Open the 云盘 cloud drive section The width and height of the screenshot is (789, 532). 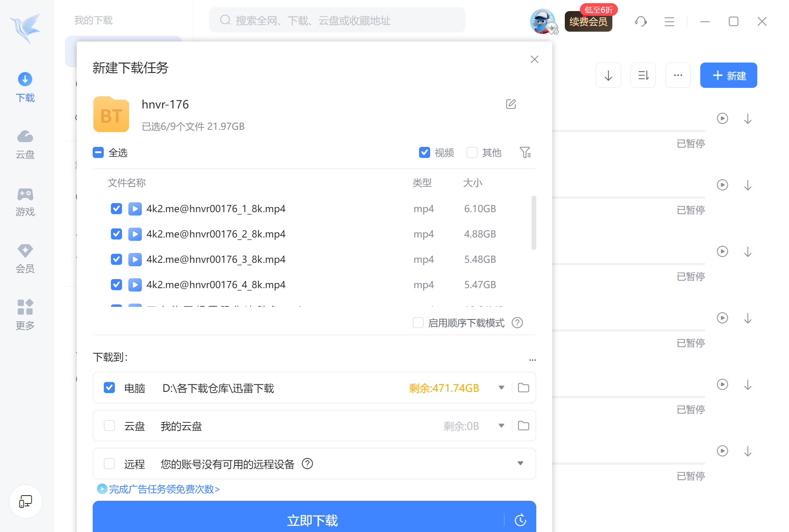tap(25, 144)
